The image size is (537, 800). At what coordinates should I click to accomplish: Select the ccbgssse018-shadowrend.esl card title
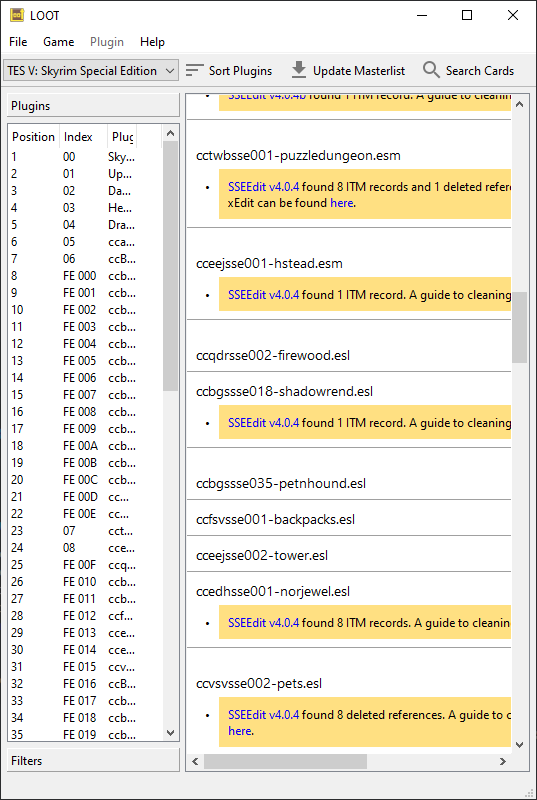point(285,391)
